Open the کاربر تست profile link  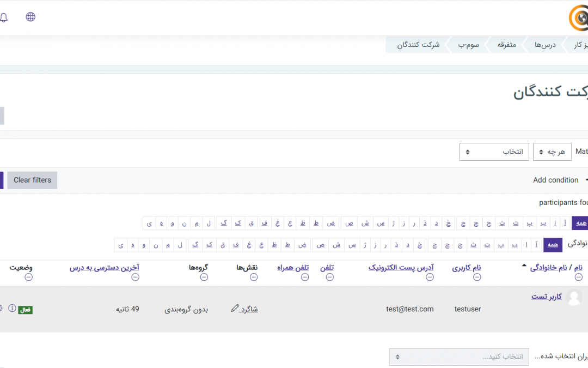click(546, 296)
